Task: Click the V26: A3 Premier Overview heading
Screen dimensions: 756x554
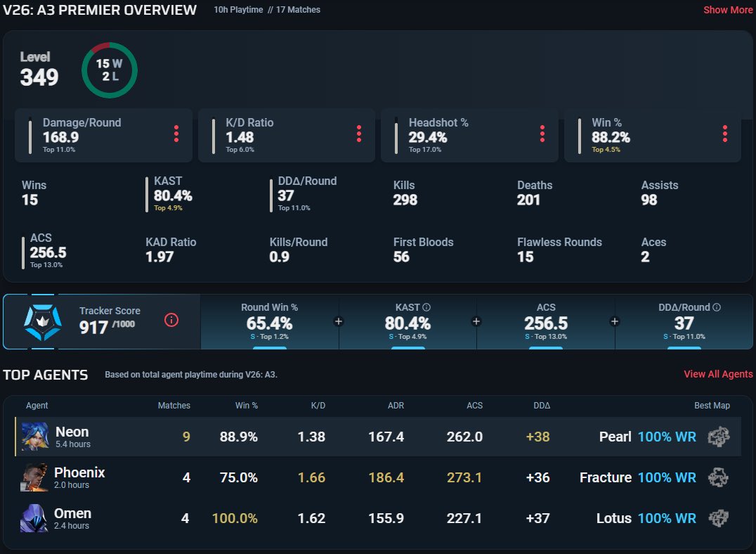Action: click(100, 10)
